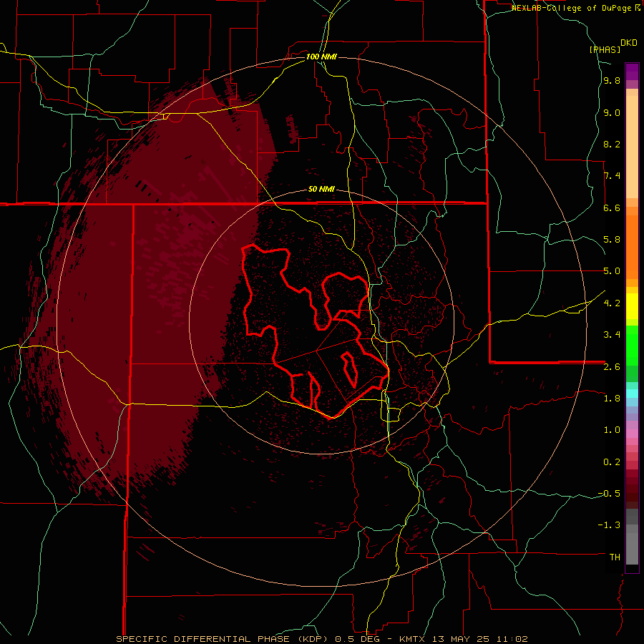Click the peach band on the color scale
This screenshot has height=644, width=644.
pyautogui.click(x=632, y=147)
